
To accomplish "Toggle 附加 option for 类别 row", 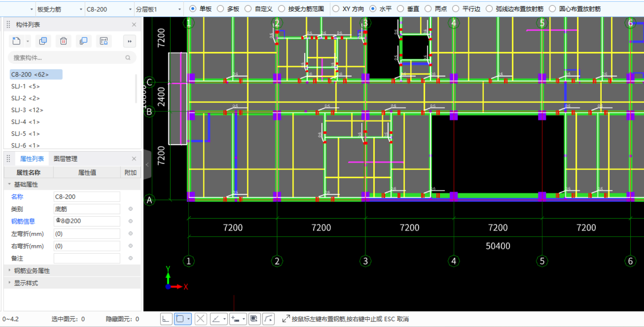I will [131, 209].
